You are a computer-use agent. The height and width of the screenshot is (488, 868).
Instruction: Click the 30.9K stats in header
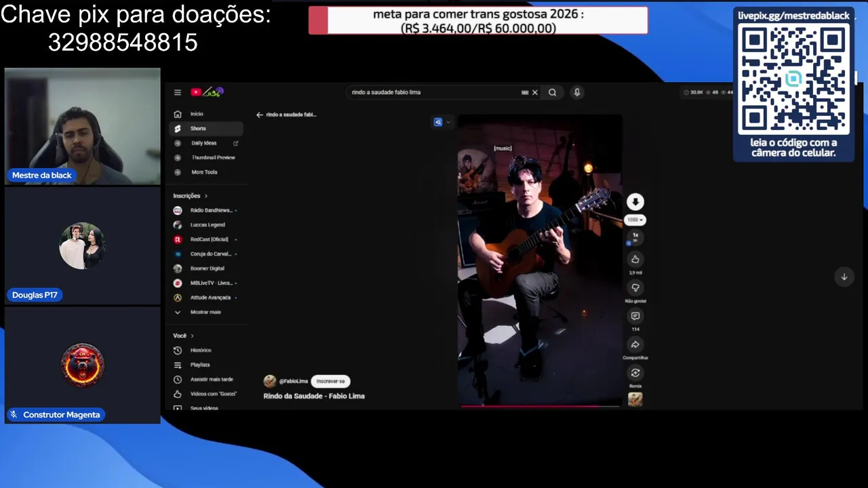[693, 92]
